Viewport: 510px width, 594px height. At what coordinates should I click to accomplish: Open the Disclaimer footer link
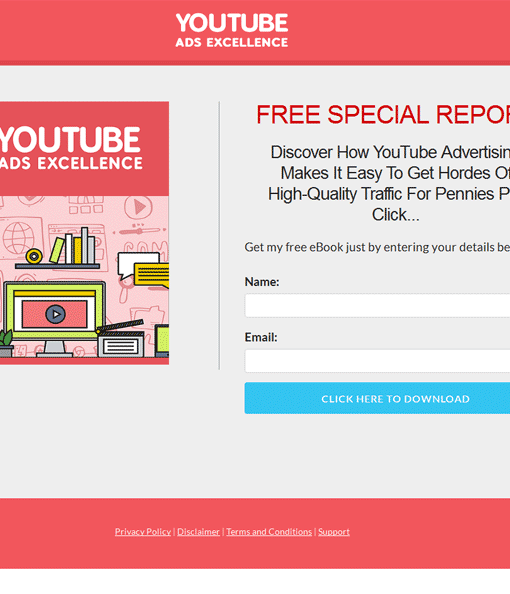click(199, 531)
